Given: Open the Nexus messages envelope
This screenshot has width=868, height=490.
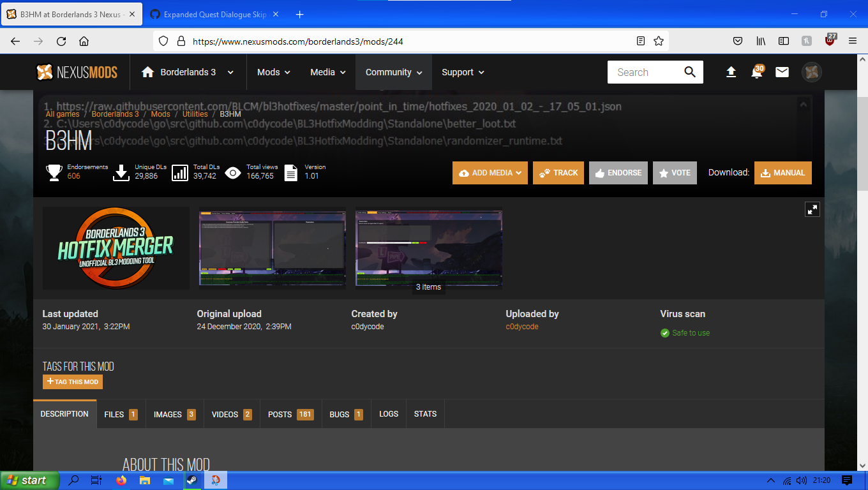Looking at the screenshot, I should [782, 72].
